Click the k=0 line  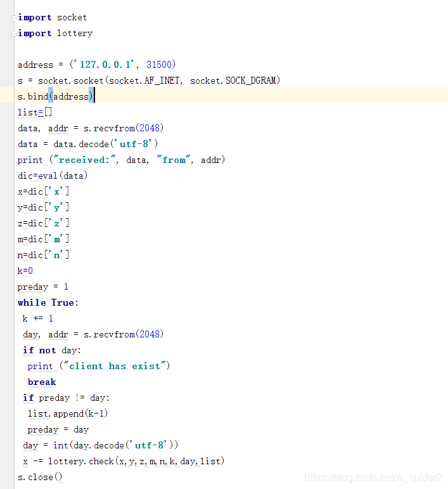25,271
